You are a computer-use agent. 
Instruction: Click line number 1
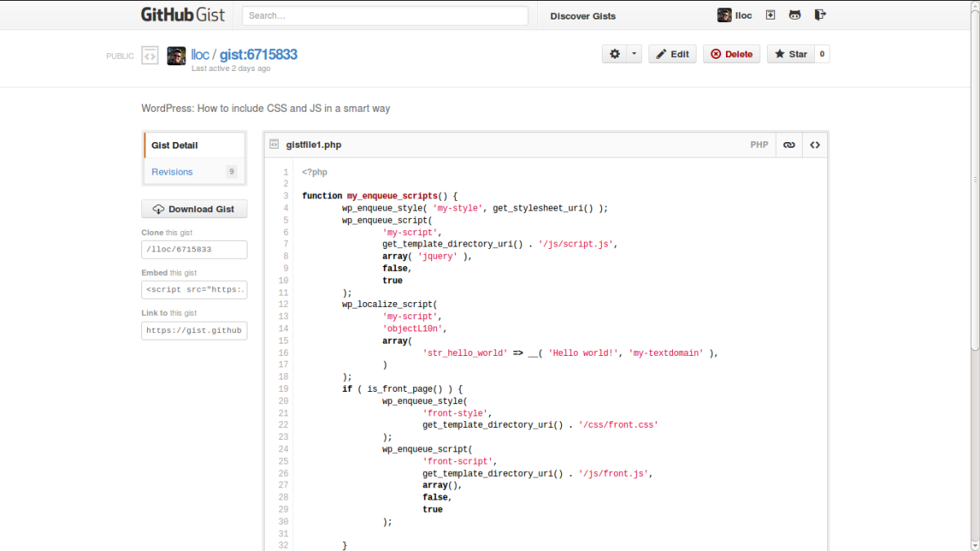click(286, 172)
